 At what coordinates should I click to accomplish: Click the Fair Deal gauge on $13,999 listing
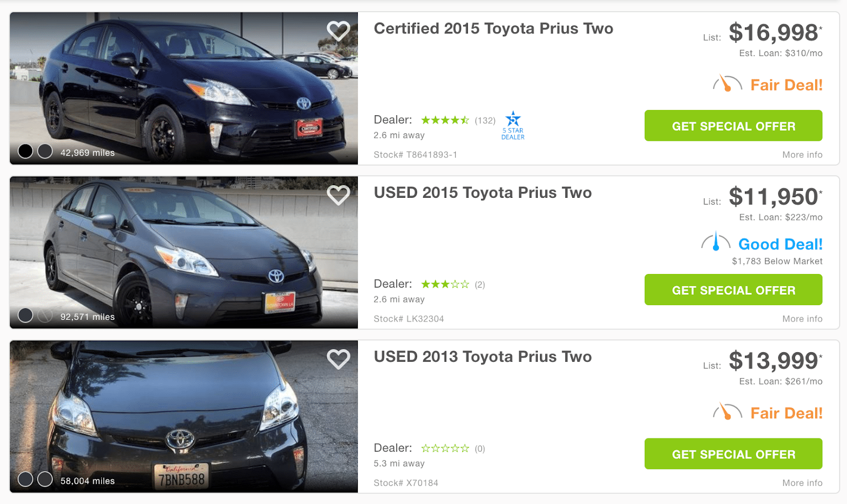(727, 413)
